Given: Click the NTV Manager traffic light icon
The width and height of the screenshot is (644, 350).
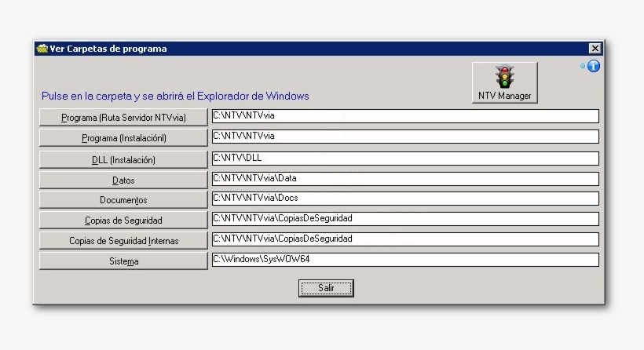Looking at the screenshot, I should (x=504, y=78).
